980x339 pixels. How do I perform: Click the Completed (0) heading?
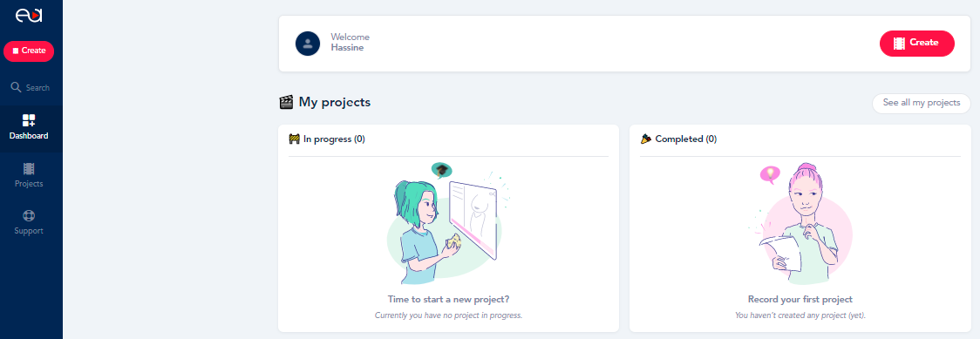[678, 139]
